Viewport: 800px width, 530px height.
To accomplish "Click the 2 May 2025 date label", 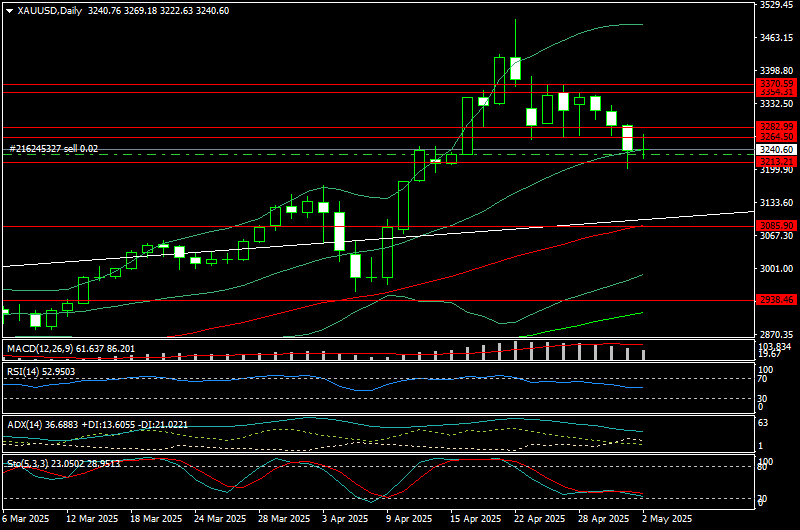I will pos(666,519).
